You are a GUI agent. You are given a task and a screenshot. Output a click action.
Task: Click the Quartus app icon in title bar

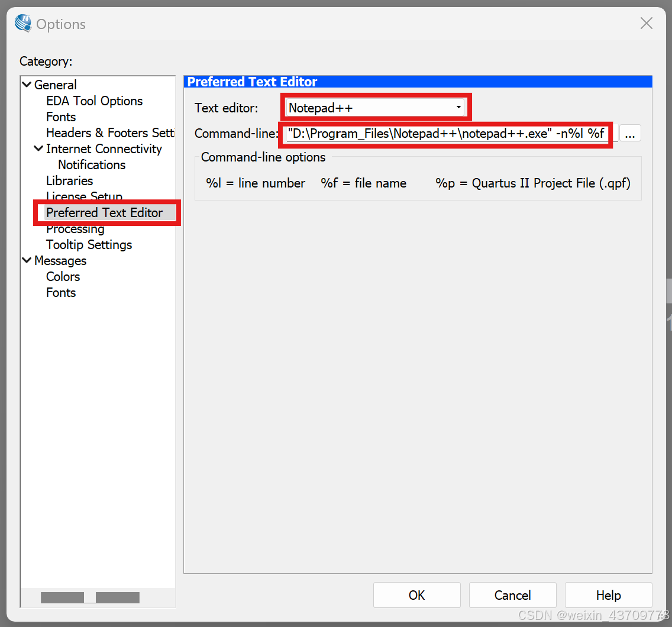coord(23,24)
